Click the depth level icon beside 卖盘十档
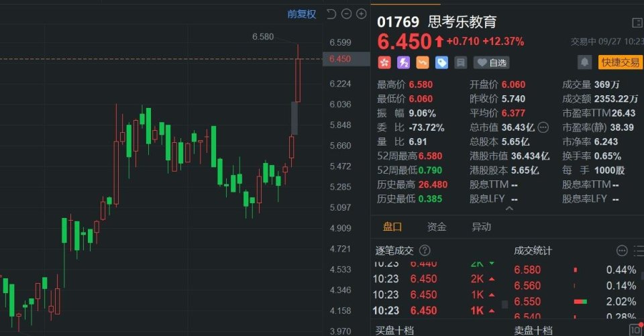The image size is (644, 336). (x=636, y=329)
